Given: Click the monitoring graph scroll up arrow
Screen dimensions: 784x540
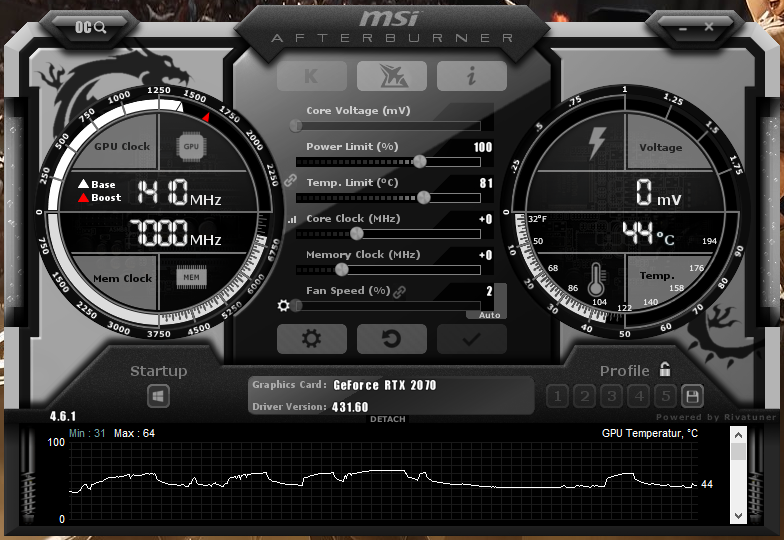Looking at the screenshot, I should [x=738, y=435].
